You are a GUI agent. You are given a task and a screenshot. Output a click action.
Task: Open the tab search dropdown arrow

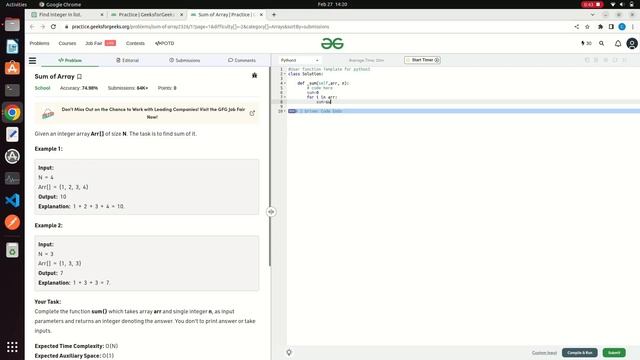tap(592, 15)
